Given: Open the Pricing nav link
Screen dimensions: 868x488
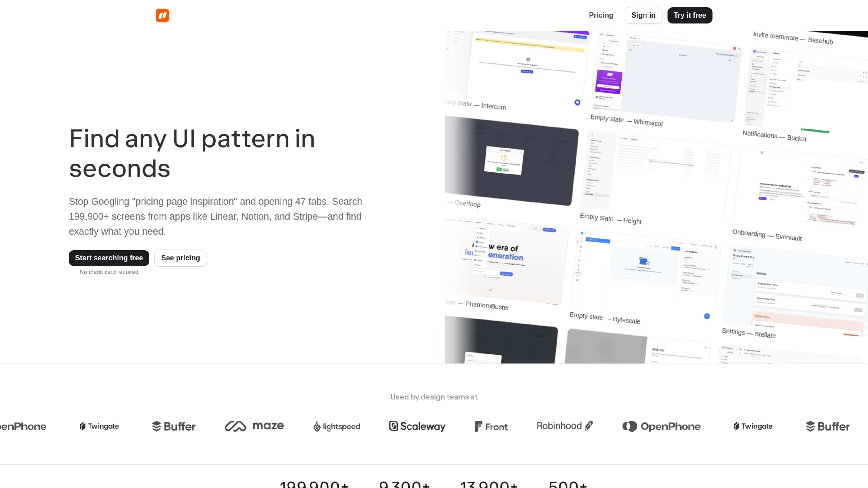Looking at the screenshot, I should point(601,15).
